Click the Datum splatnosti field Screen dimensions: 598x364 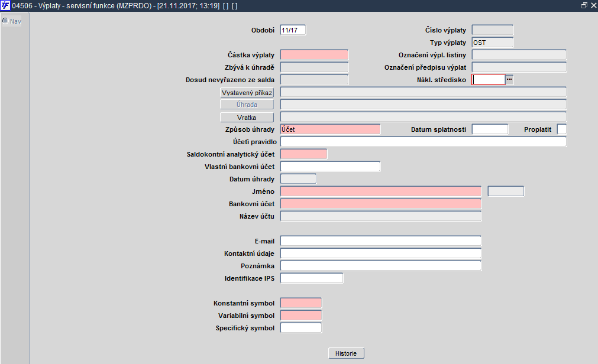click(490, 129)
